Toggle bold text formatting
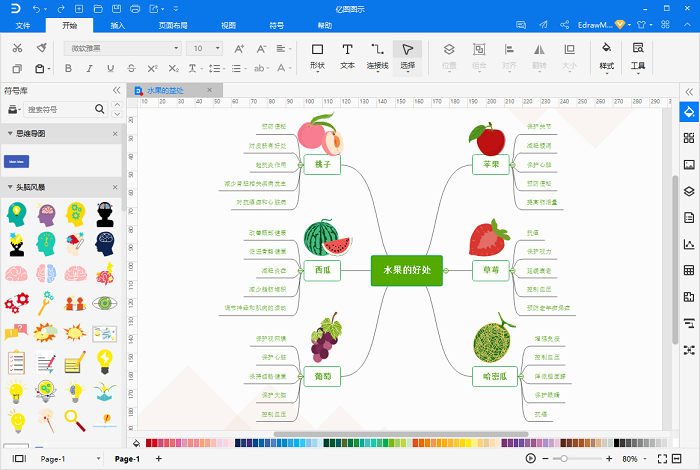The image size is (700, 470). 68,69
